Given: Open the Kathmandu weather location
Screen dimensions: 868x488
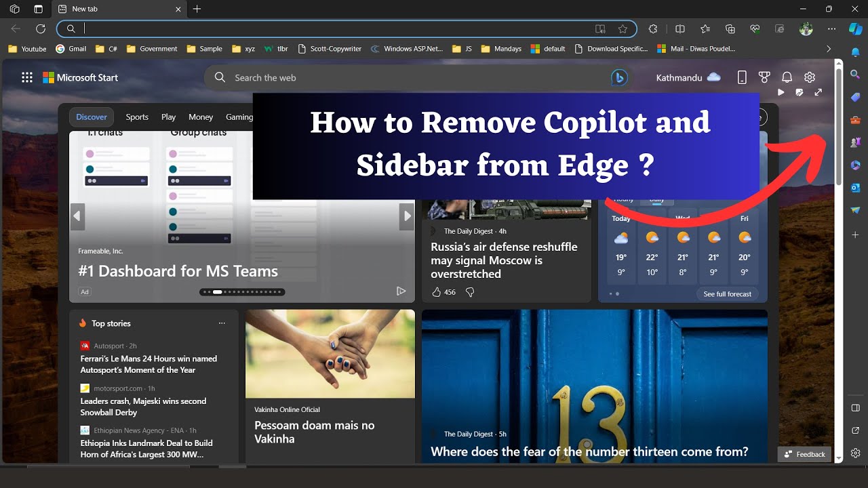Looking at the screenshot, I should (688, 77).
